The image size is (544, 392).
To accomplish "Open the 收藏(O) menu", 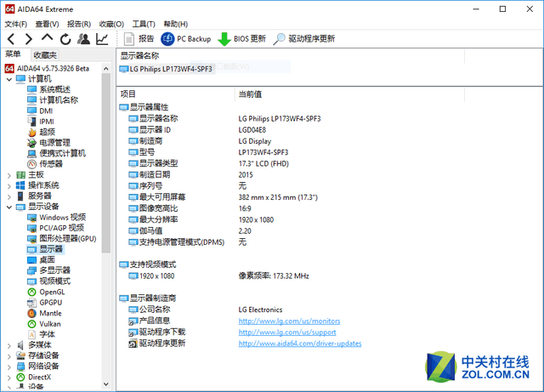I will coord(111,24).
